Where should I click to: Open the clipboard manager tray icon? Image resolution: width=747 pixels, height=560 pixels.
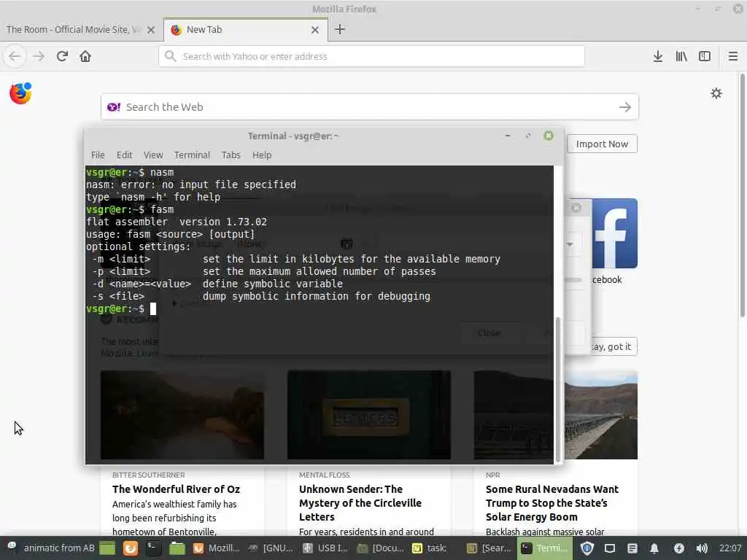(x=632, y=548)
